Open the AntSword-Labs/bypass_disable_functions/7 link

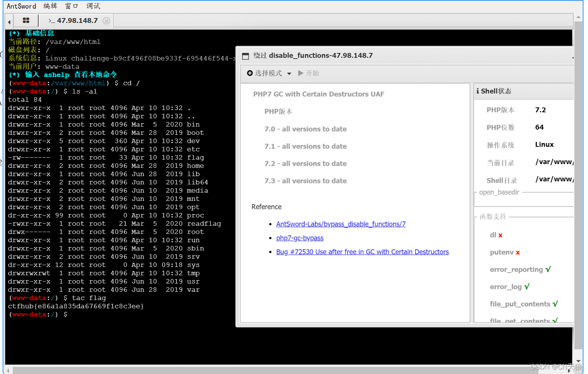341,224
